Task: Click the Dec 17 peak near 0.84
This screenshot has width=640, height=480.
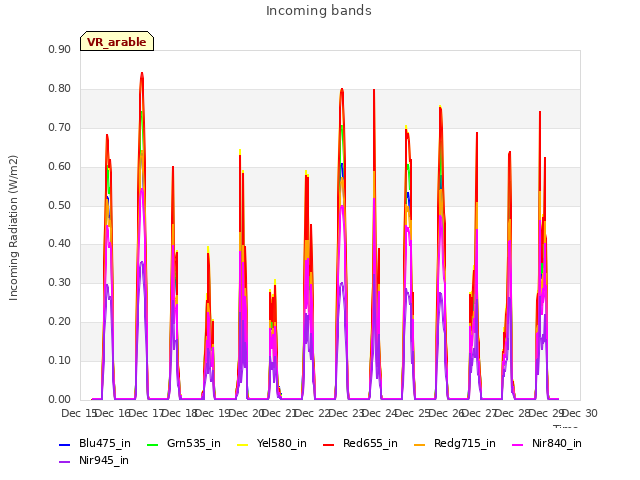Action: (142, 73)
